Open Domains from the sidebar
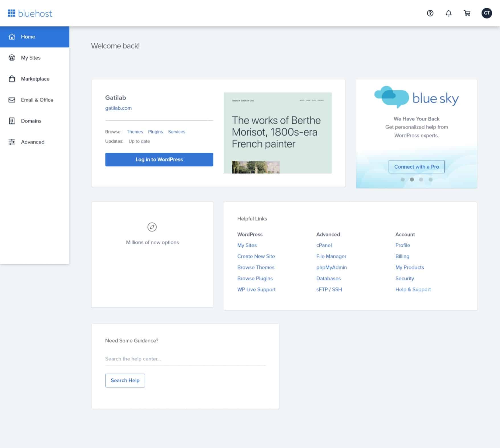Image resolution: width=500 pixels, height=448 pixels. pyautogui.click(x=31, y=121)
